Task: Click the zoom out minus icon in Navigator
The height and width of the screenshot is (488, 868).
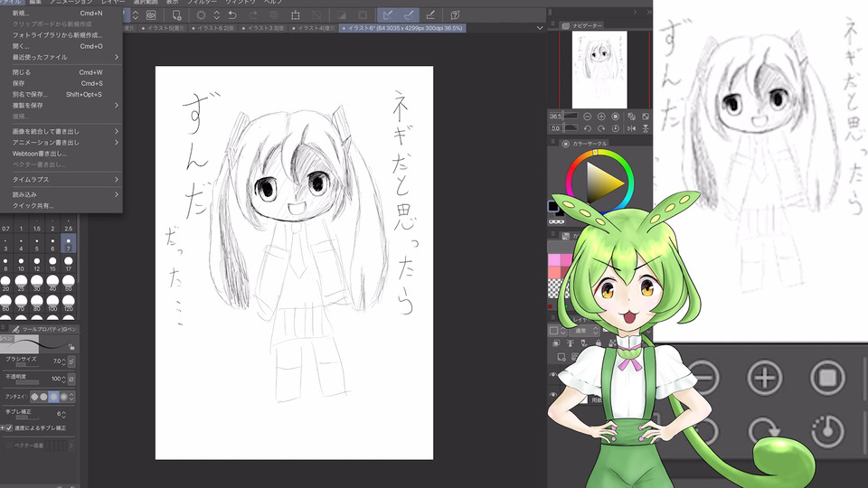Action: click(x=588, y=117)
